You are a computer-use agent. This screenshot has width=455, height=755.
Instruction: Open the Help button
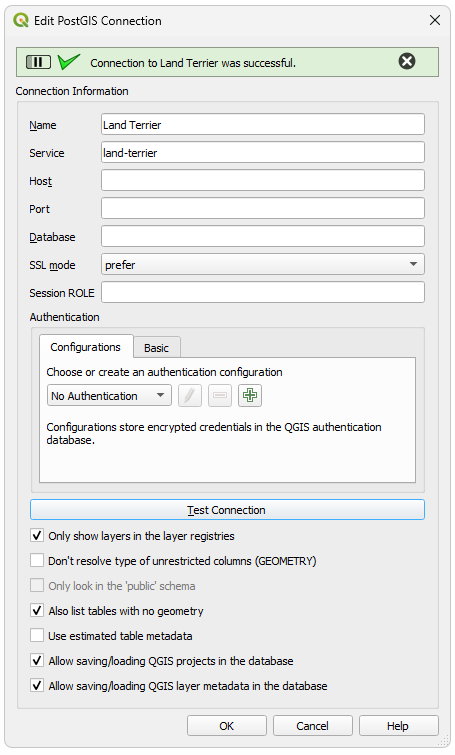point(398,726)
